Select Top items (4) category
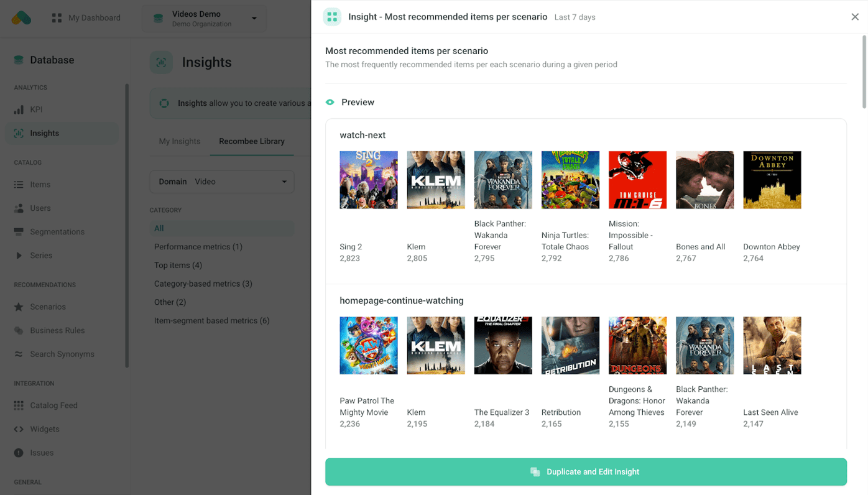 178,265
